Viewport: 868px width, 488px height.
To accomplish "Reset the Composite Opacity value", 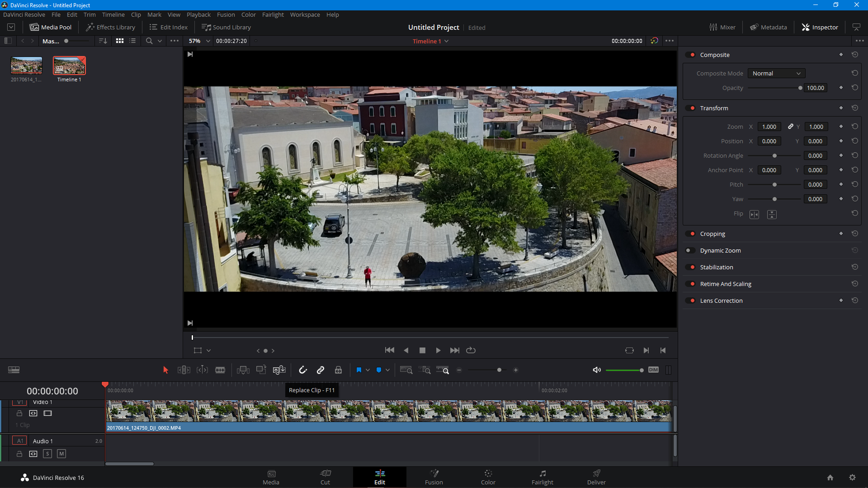I will tap(854, 88).
